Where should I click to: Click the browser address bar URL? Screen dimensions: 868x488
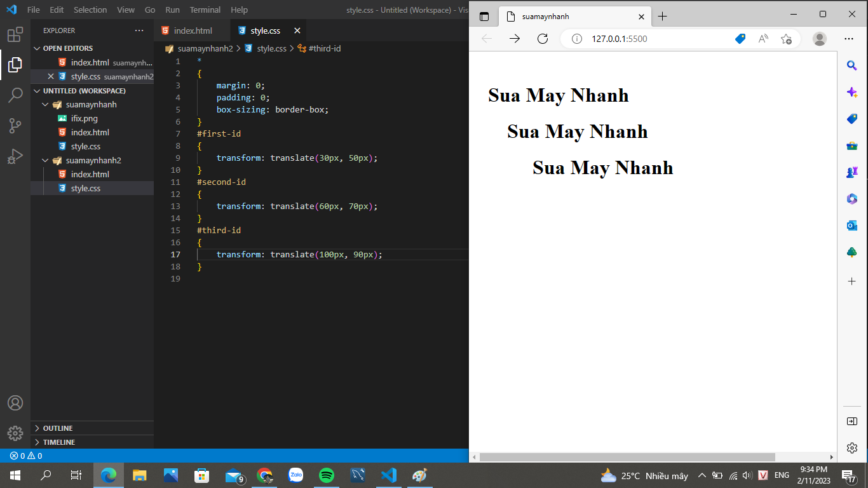pos(620,39)
